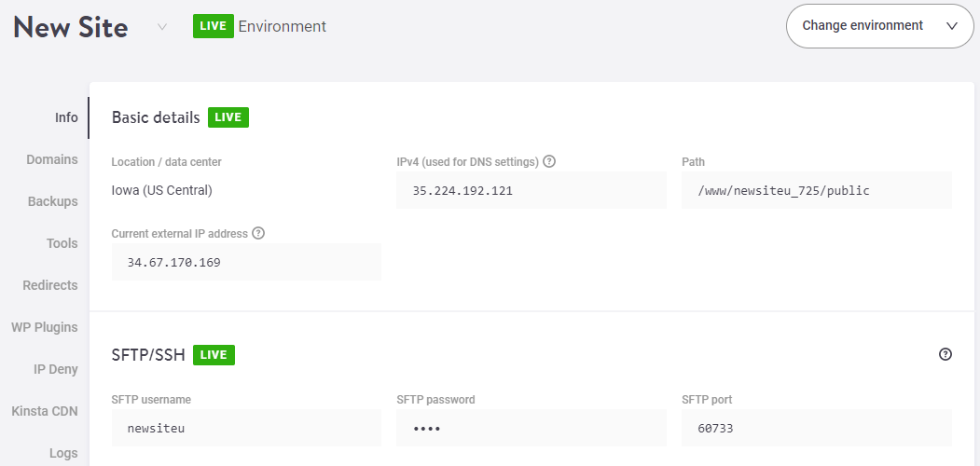Go to the Domains sidebar tab

click(x=52, y=159)
